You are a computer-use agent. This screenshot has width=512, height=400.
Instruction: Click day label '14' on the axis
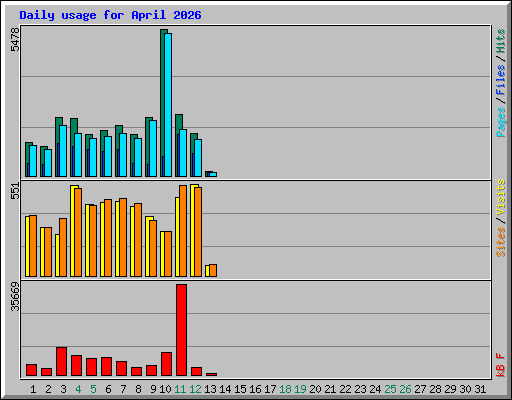225,389
